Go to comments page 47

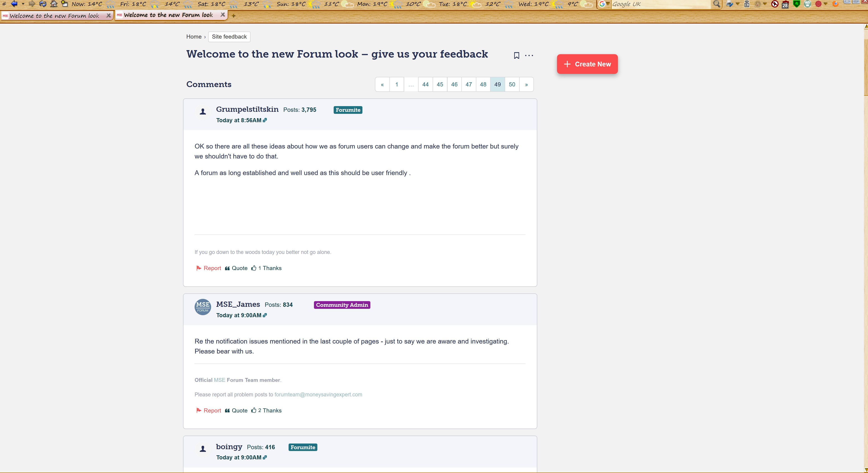(x=469, y=84)
